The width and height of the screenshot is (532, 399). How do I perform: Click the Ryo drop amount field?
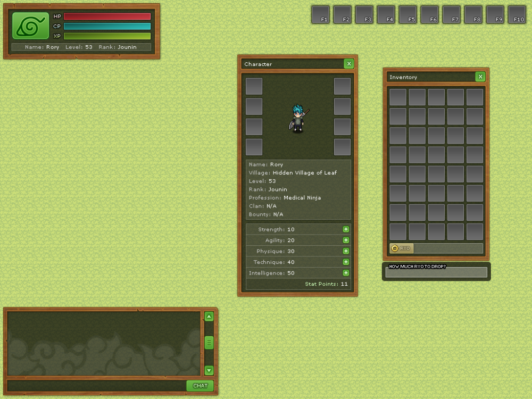[436, 272]
